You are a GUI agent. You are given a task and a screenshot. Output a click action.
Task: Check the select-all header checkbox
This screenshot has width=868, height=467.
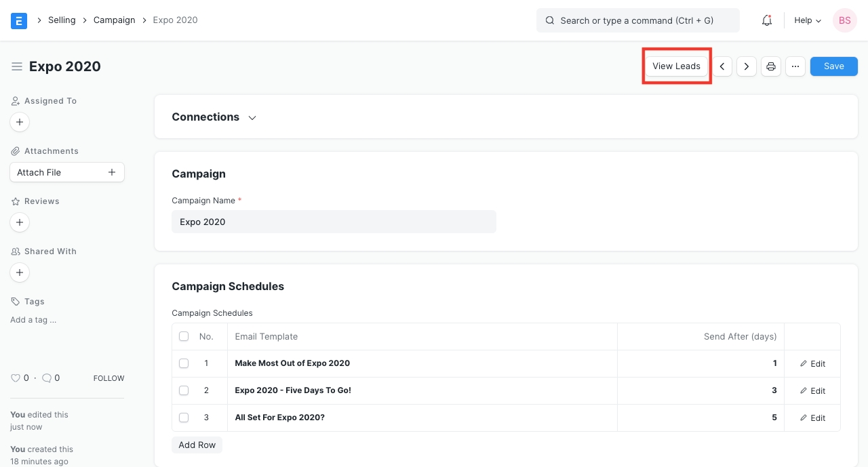tap(184, 336)
